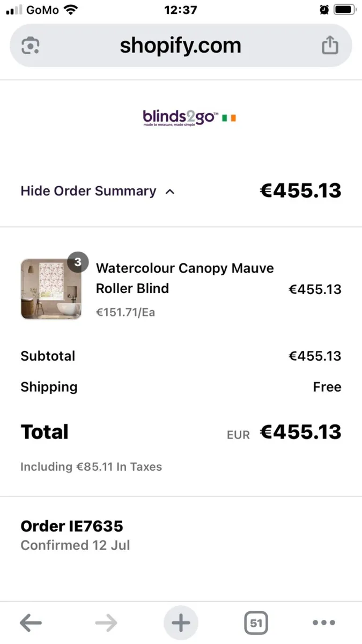Tap the €455.13 summary header total
362x644 pixels.
tap(300, 191)
